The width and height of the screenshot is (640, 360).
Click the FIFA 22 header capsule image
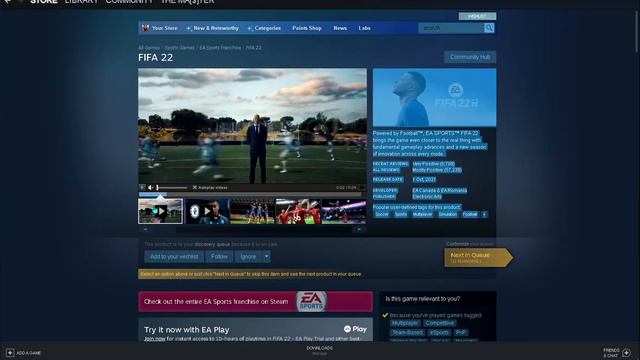(x=434, y=97)
